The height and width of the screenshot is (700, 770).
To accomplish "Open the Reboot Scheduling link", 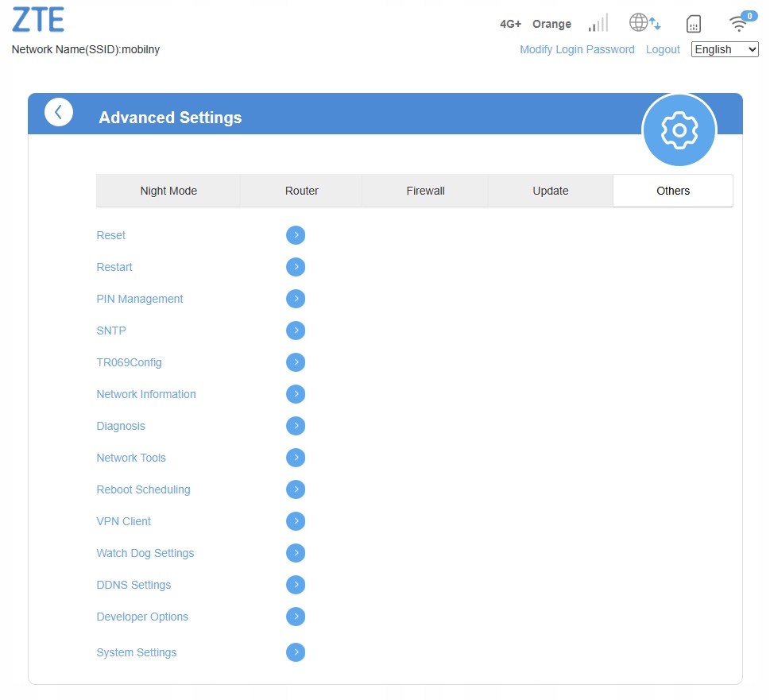I will click(x=143, y=490).
